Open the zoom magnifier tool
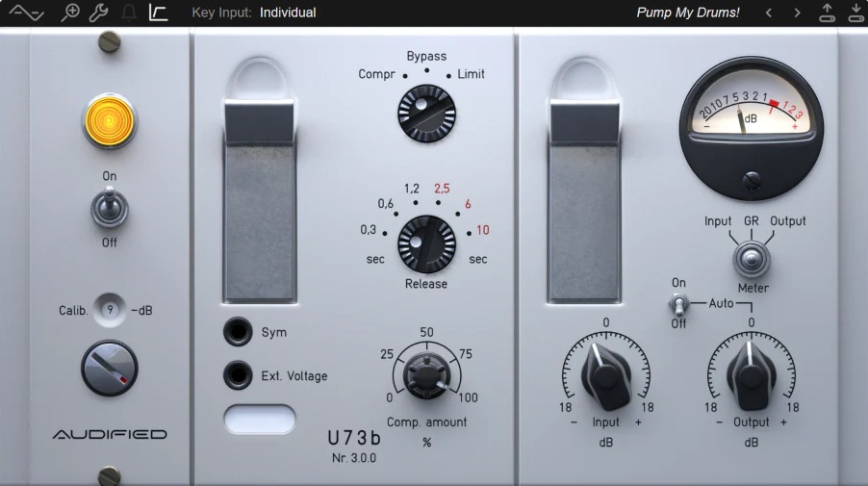 click(70, 13)
